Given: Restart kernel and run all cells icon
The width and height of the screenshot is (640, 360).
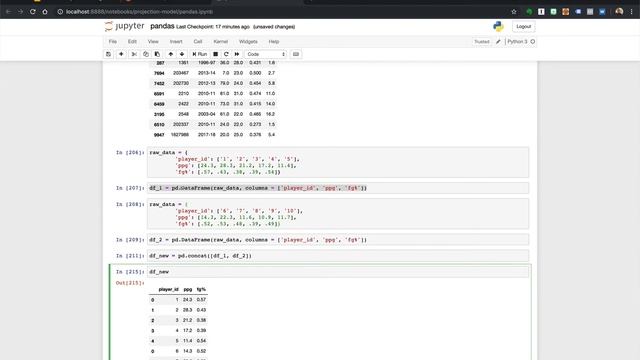Looking at the screenshot, I should 237,54.
